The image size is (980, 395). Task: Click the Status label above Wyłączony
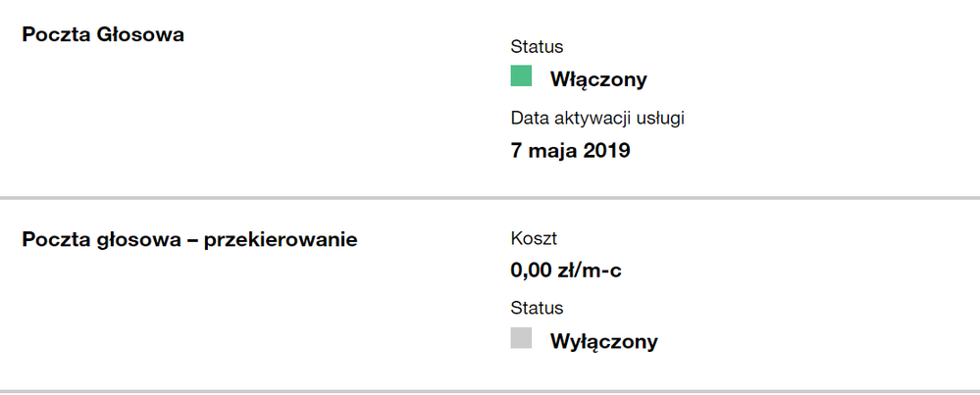[x=537, y=308]
